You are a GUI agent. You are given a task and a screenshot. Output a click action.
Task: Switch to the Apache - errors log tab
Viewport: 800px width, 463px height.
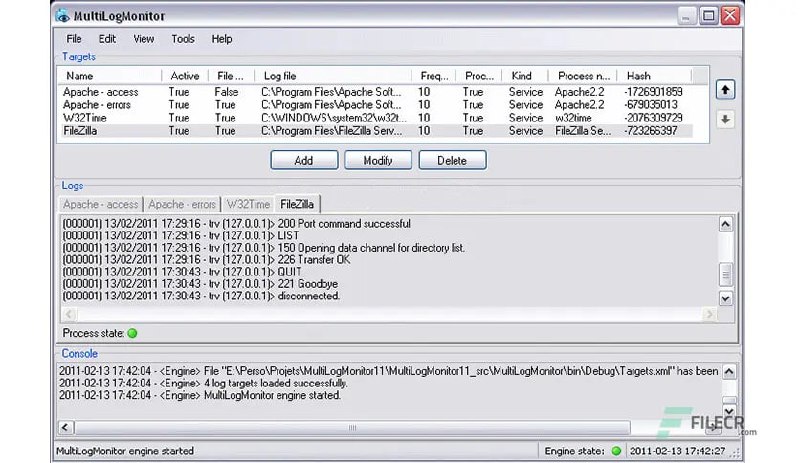click(182, 205)
